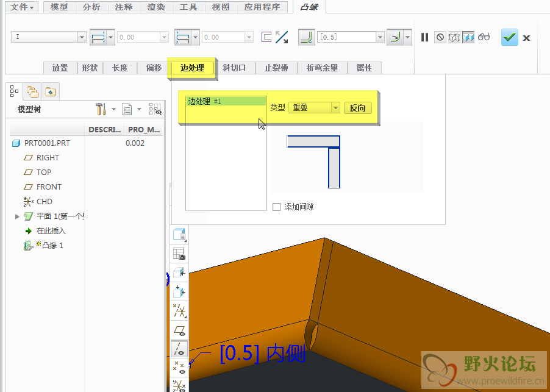Image resolution: width=550 pixels, height=392 pixels.
Task: Open the first end length type arrow
Action: click(110, 37)
